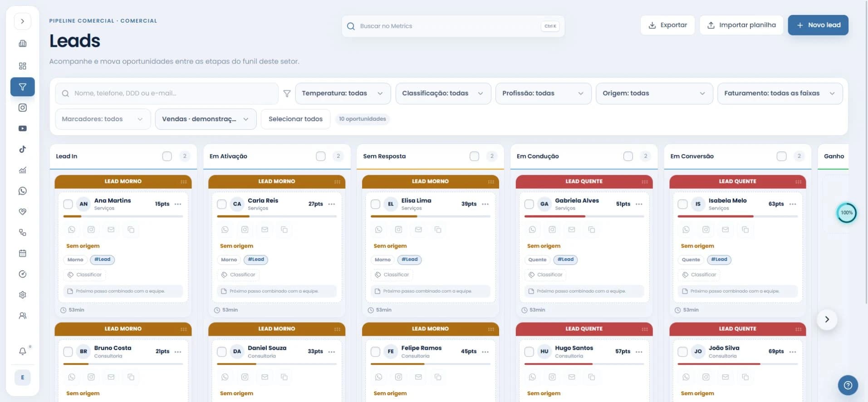Check the João Silva lead checkbox
The image size is (868, 402).
(x=682, y=352)
